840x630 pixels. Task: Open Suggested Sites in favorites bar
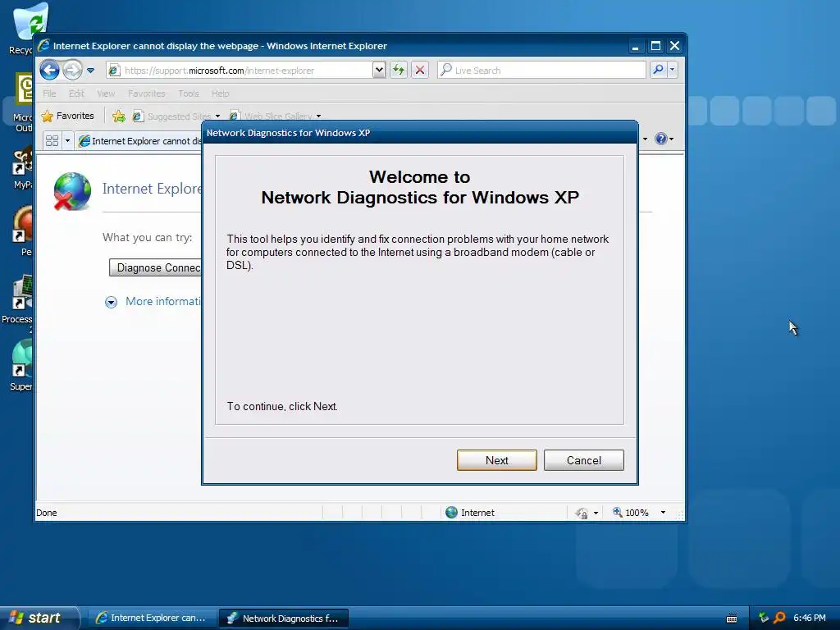click(x=176, y=116)
